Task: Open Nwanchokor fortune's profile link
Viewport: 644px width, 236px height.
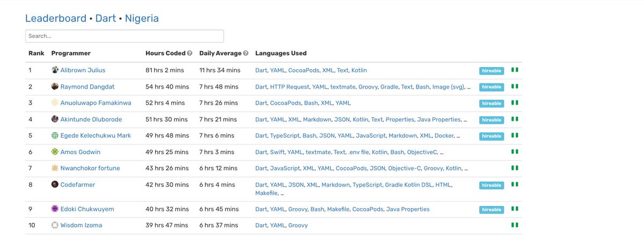Action: point(90,168)
